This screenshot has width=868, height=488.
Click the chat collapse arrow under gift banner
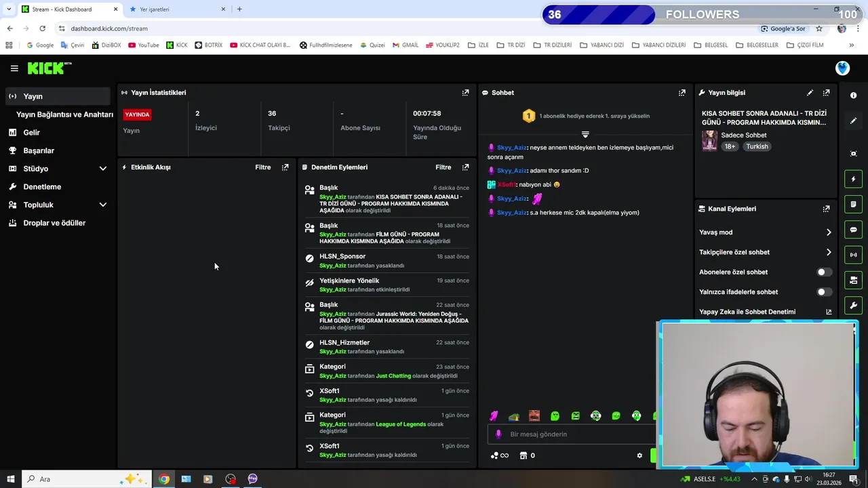point(585,134)
